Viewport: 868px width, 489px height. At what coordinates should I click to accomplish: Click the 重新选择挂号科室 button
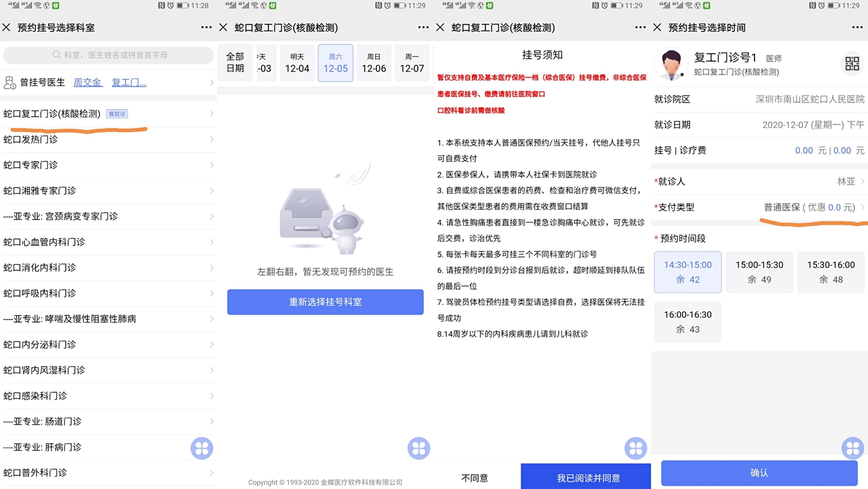pos(325,301)
